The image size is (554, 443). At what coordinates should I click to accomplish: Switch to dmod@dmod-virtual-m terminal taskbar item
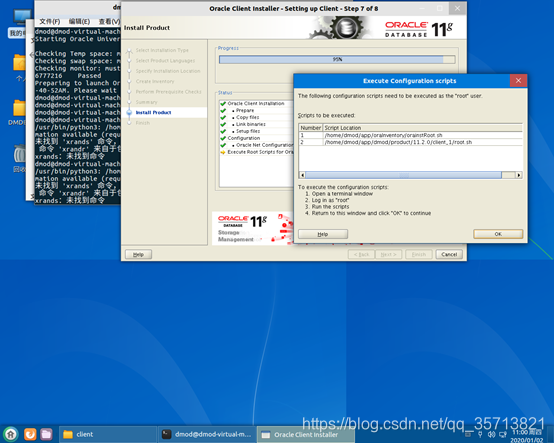pos(207,434)
